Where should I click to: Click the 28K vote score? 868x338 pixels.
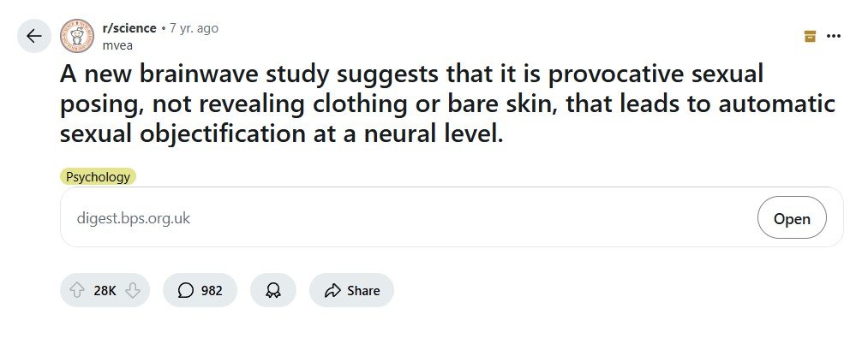click(x=105, y=290)
